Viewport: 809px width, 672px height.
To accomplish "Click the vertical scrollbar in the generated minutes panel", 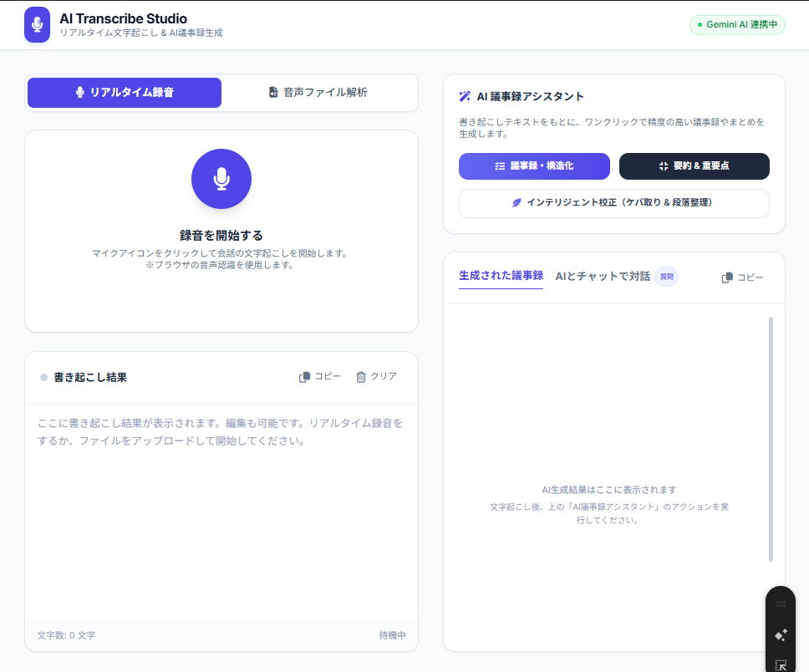I will 771,439.
